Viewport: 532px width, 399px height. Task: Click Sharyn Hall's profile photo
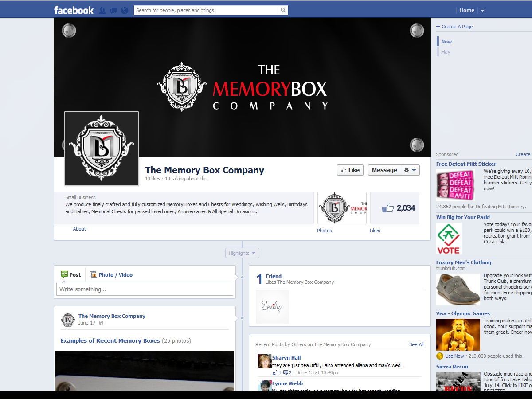pos(265,361)
